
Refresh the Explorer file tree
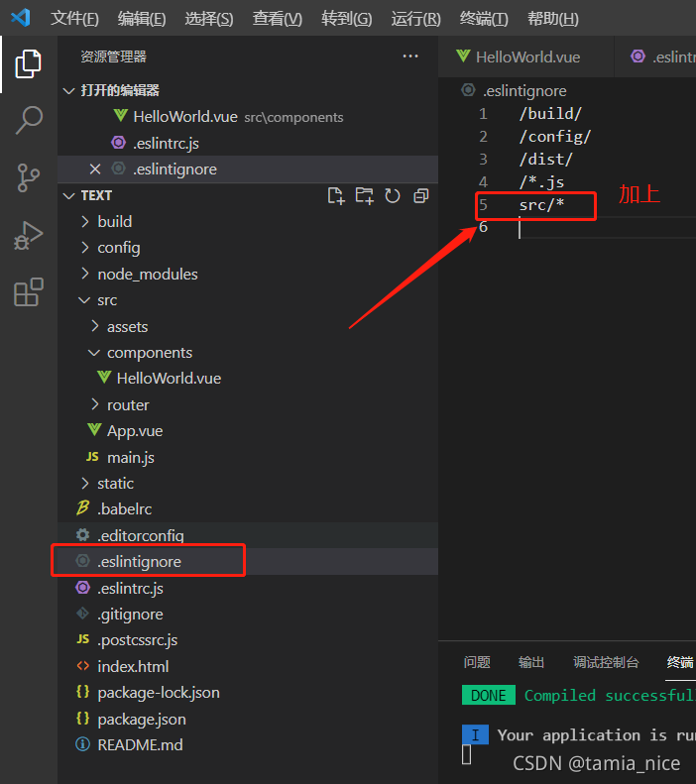point(393,195)
